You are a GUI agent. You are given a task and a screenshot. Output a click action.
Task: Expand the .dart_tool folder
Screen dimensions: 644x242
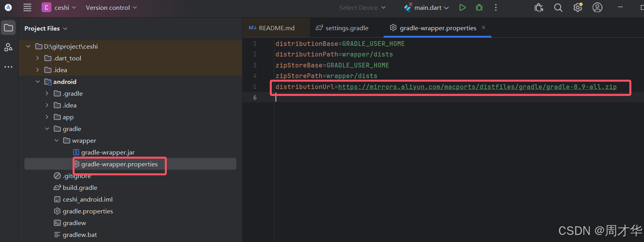38,58
